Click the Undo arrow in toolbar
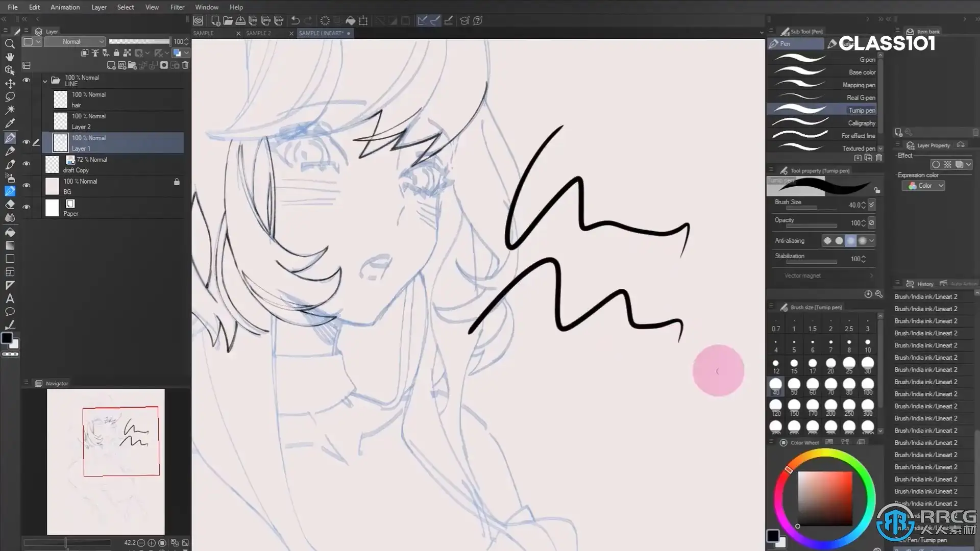 [295, 20]
